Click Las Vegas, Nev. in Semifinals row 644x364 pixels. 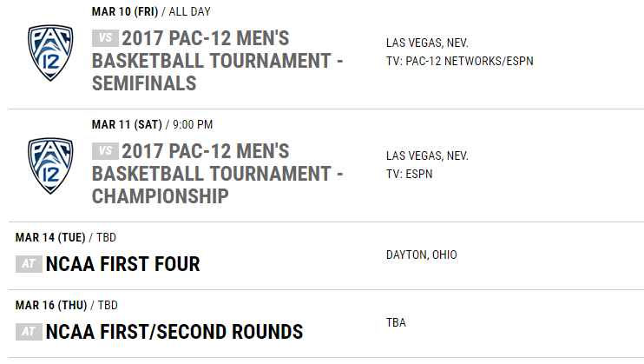click(x=427, y=43)
